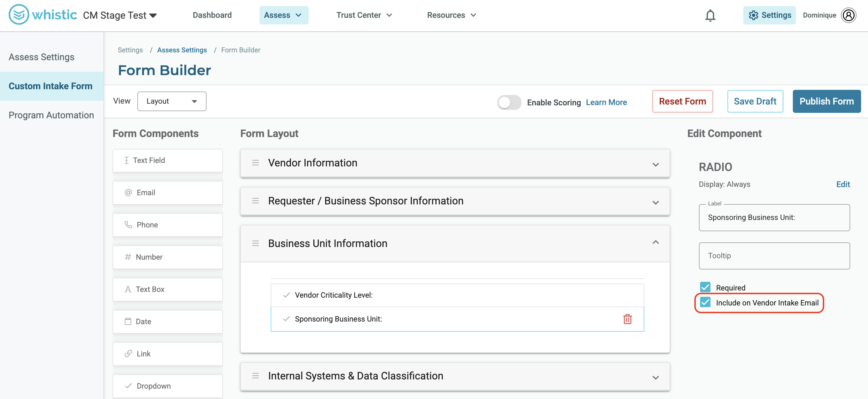Click the Form Builder breadcrumb text

point(240,50)
